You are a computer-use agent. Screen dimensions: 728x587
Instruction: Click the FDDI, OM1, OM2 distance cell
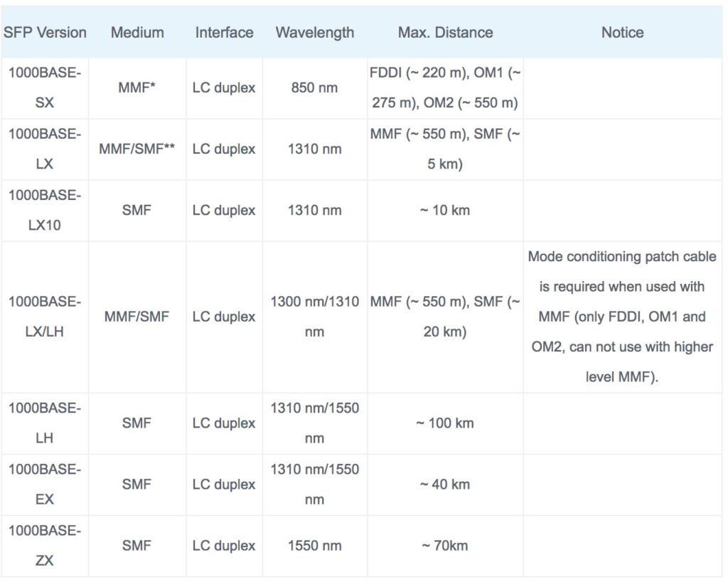point(445,88)
